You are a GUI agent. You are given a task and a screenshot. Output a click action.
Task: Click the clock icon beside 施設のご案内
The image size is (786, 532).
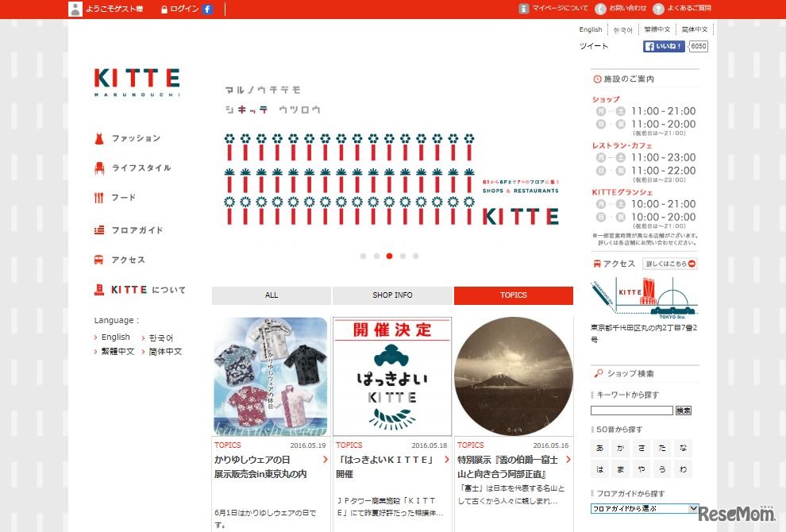point(597,79)
